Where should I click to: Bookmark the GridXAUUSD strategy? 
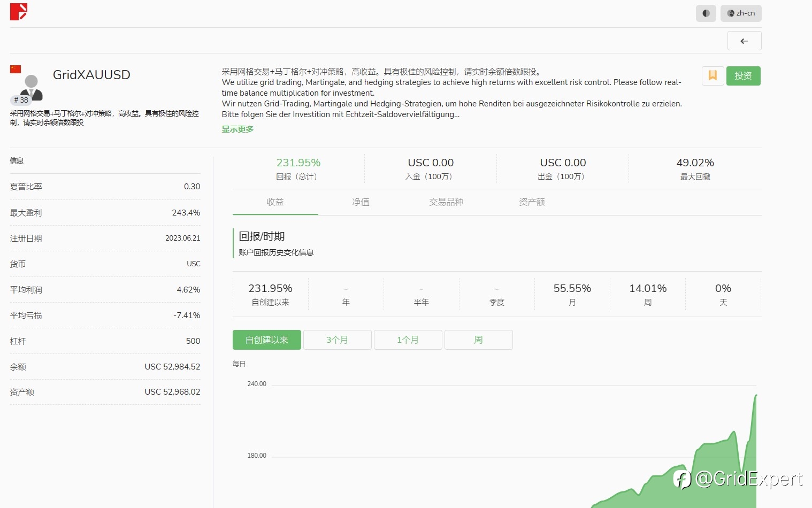coord(713,76)
